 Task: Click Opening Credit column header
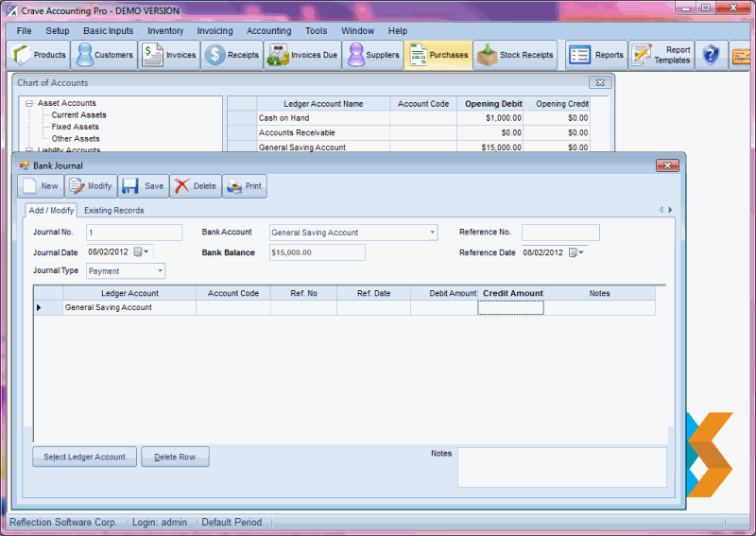pyautogui.click(x=557, y=104)
